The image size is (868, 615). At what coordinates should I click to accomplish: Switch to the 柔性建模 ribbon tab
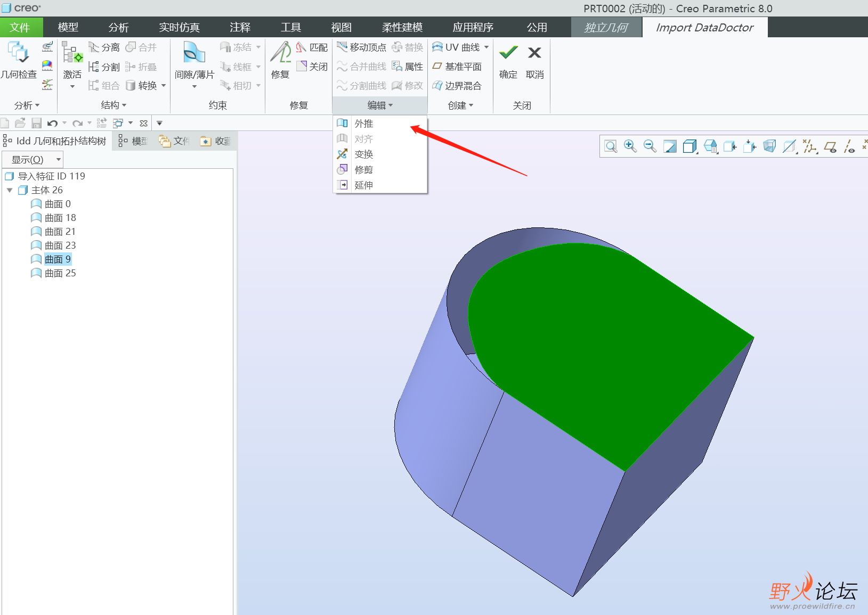tap(402, 27)
